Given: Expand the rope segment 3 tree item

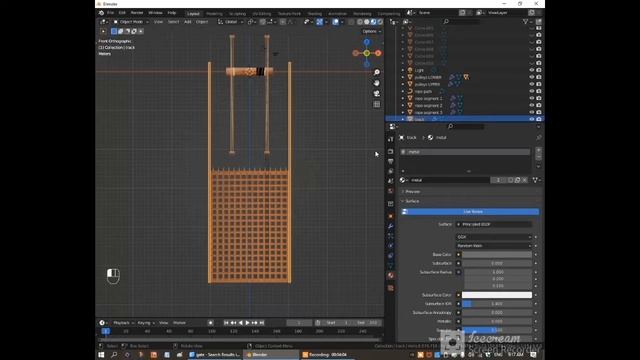Looking at the screenshot, I should pyautogui.click(x=403, y=112).
